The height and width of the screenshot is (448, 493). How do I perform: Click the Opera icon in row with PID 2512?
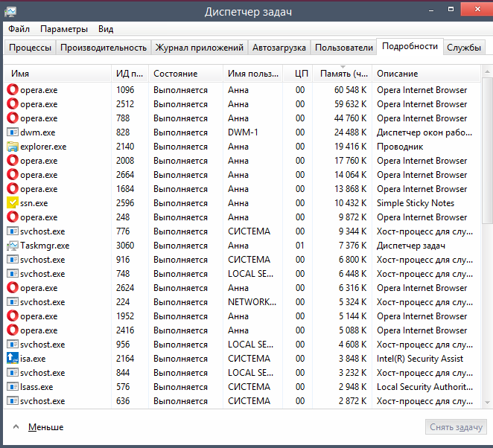point(13,103)
